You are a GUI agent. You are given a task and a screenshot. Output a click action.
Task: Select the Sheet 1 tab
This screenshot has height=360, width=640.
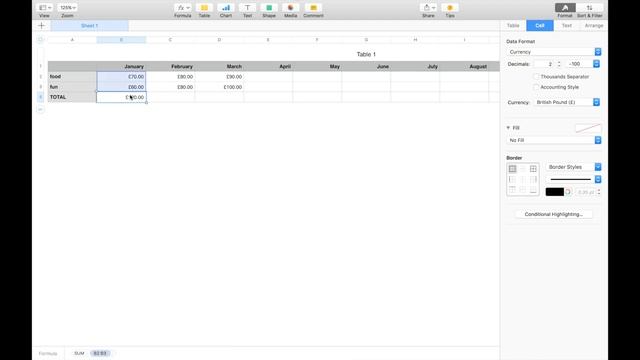tap(89, 26)
